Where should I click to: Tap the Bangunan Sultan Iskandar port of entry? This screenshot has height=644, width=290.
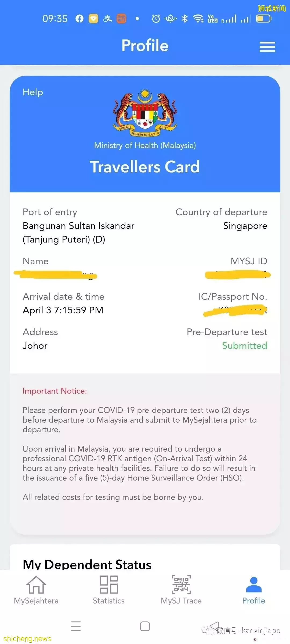pos(78,232)
